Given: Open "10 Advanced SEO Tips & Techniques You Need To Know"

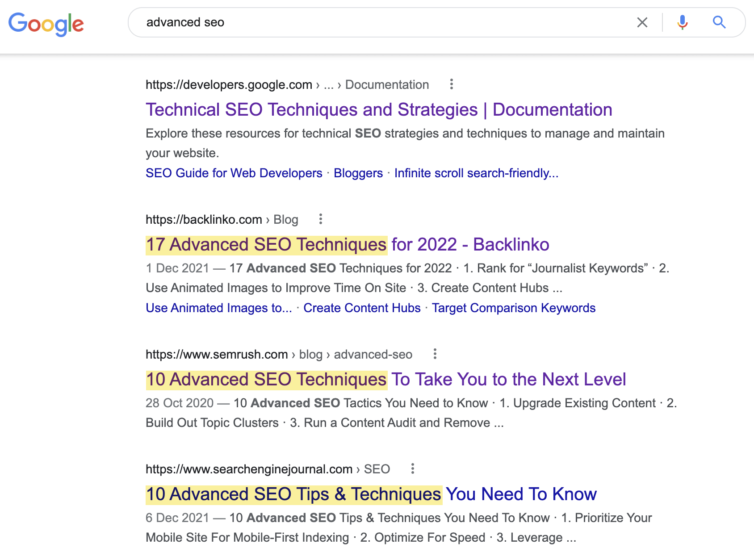Looking at the screenshot, I should (371, 494).
